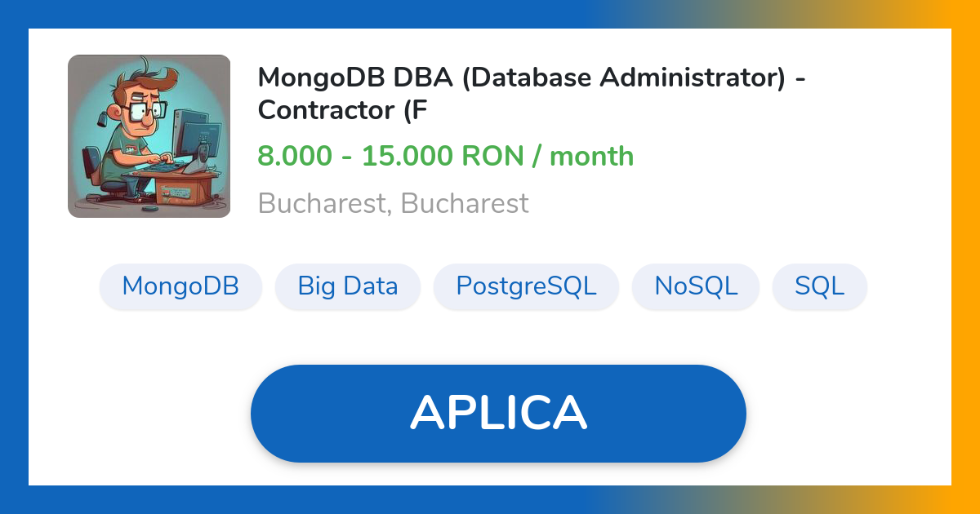Click the Bucharest, Bucharest location text

pos(393,202)
